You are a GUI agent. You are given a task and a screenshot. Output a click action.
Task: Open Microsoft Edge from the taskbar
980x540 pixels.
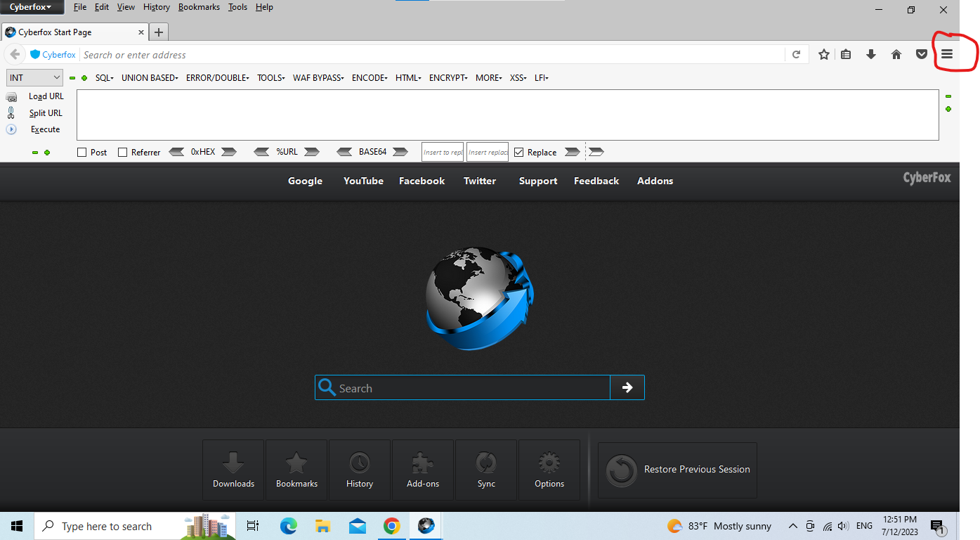tap(288, 526)
